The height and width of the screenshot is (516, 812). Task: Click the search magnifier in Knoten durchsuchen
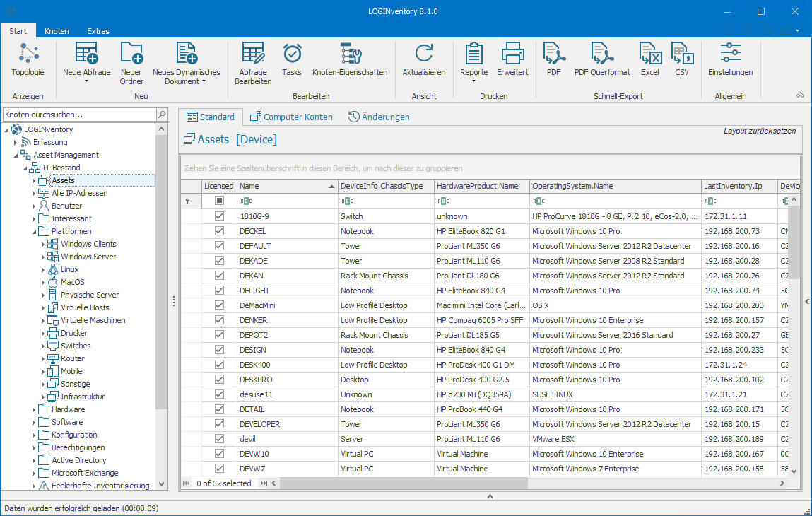pos(162,115)
